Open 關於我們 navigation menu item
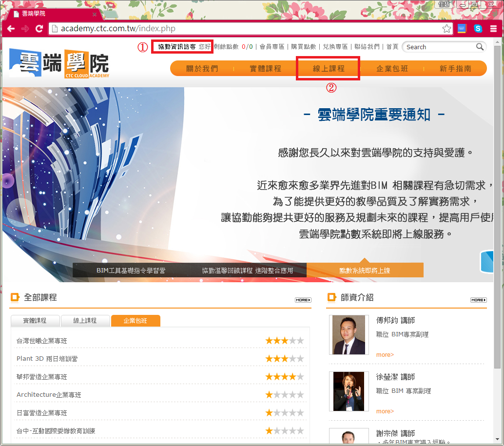The image size is (504, 446). (202, 69)
